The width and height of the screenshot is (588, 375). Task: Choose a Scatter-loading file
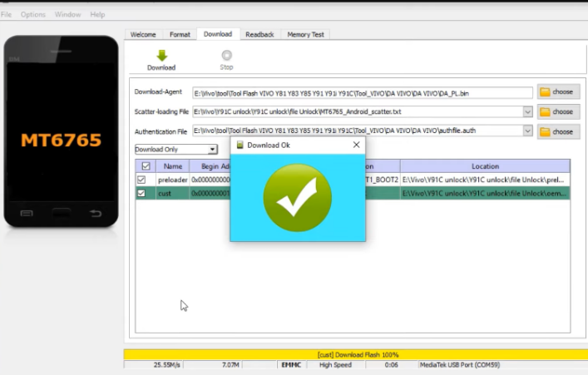coord(558,111)
